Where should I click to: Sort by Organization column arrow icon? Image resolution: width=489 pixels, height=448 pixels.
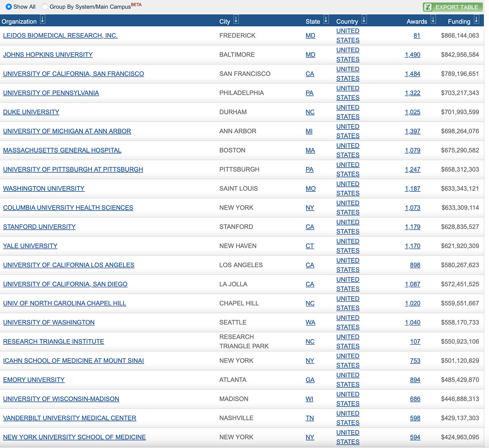coord(43,20)
